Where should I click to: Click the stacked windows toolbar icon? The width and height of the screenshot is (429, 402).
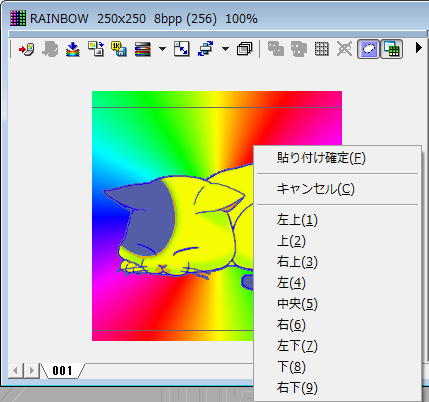pos(245,49)
